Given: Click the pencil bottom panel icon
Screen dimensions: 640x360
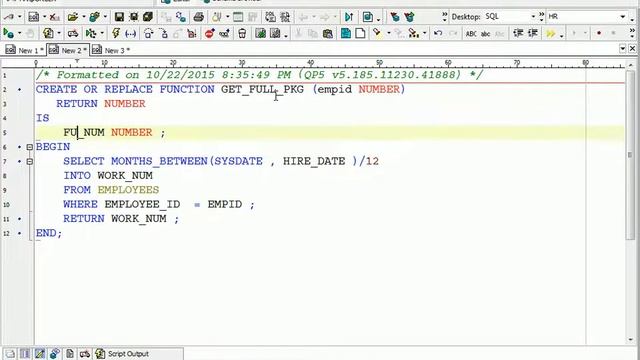Looking at the screenshot, I should (40, 354).
